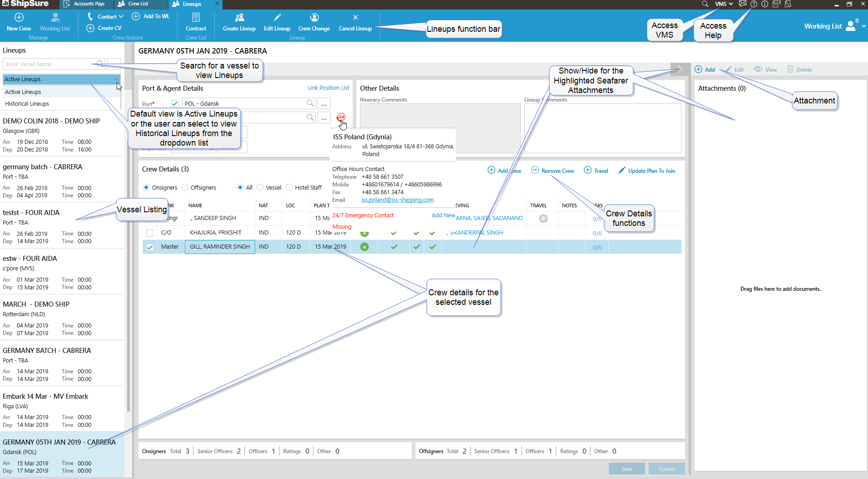868x479 pixels.
Task: Open the Contract crew list icon
Action: click(x=196, y=18)
